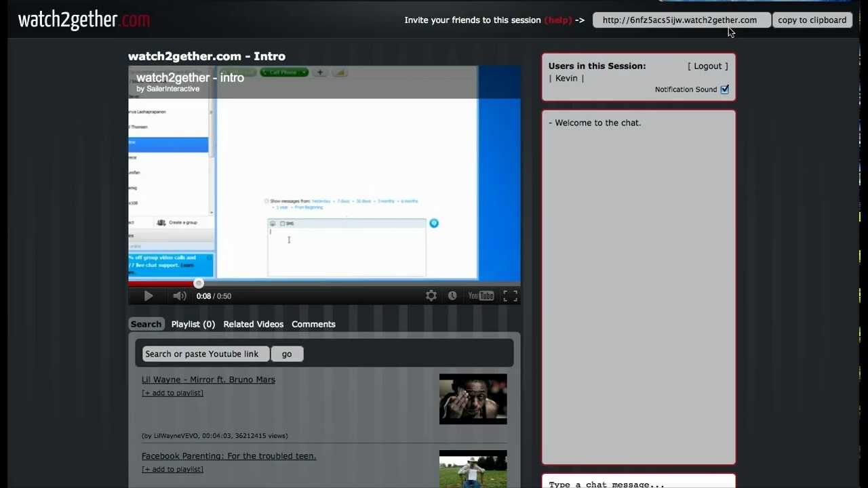Click the Lil Wayne video info line
The width and height of the screenshot is (868, 488).
214,436
